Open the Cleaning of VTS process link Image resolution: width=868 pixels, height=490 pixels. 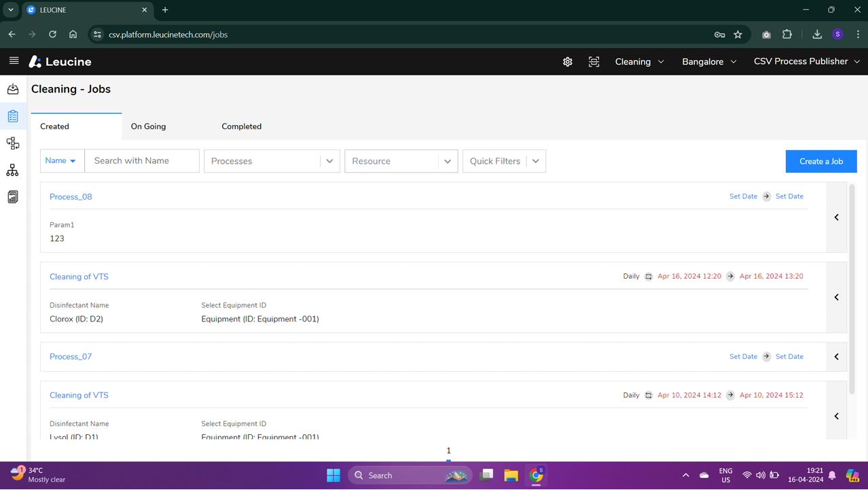coord(79,277)
